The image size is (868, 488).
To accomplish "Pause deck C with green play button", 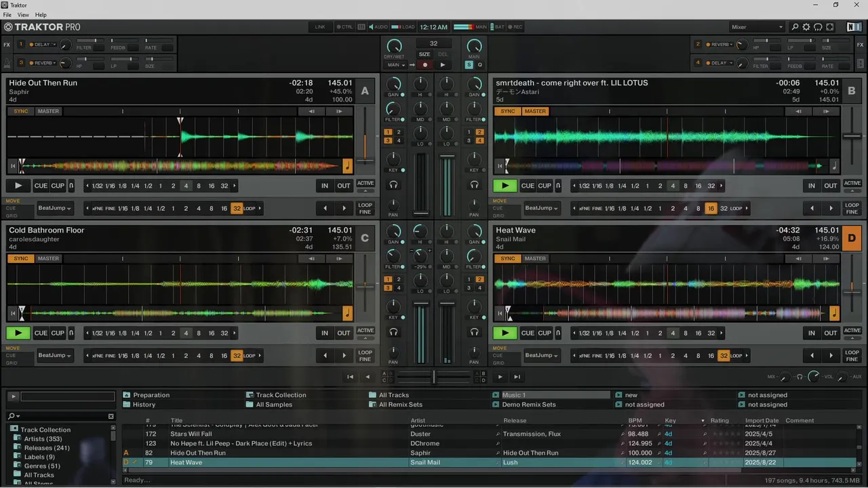I will (18, 333).
